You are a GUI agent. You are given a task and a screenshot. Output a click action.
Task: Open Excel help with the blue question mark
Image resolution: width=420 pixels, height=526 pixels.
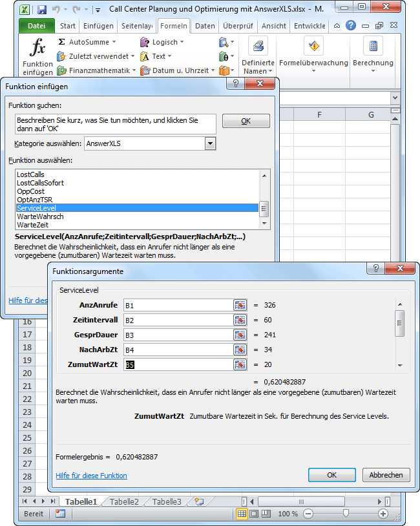(x=351, y=26)
